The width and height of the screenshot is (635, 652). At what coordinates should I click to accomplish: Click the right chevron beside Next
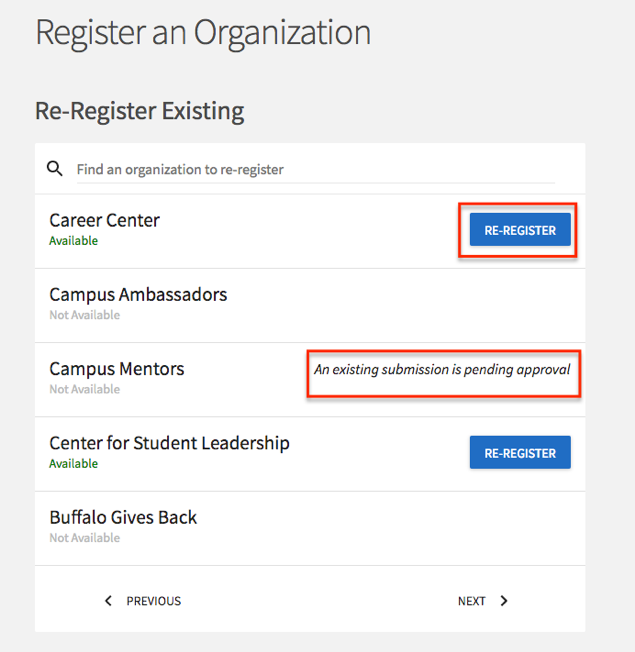[504, 601]
